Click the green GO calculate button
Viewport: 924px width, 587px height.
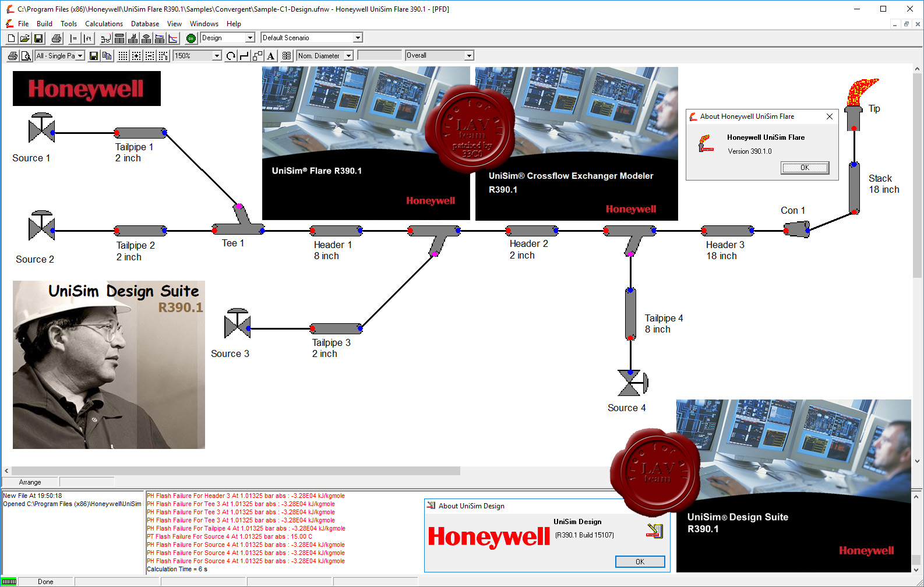191,38
